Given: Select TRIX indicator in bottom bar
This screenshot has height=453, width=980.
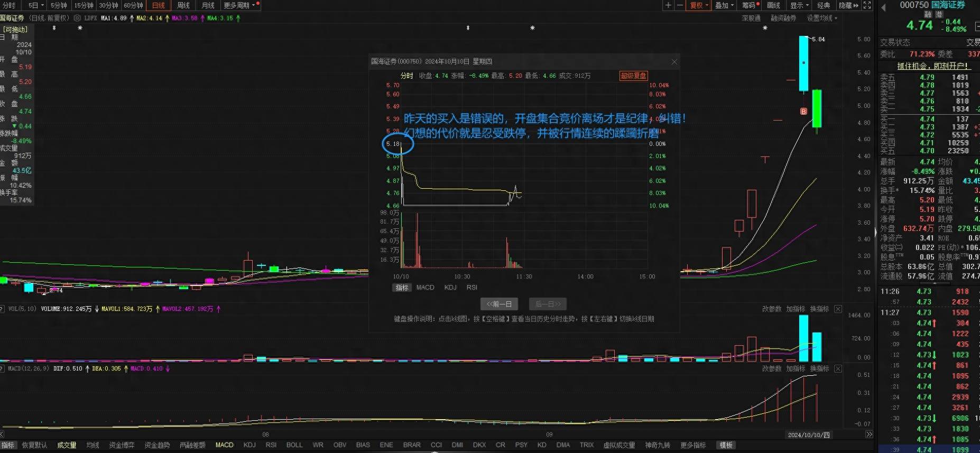Looking at the screenshot, I should pos(587,445).
